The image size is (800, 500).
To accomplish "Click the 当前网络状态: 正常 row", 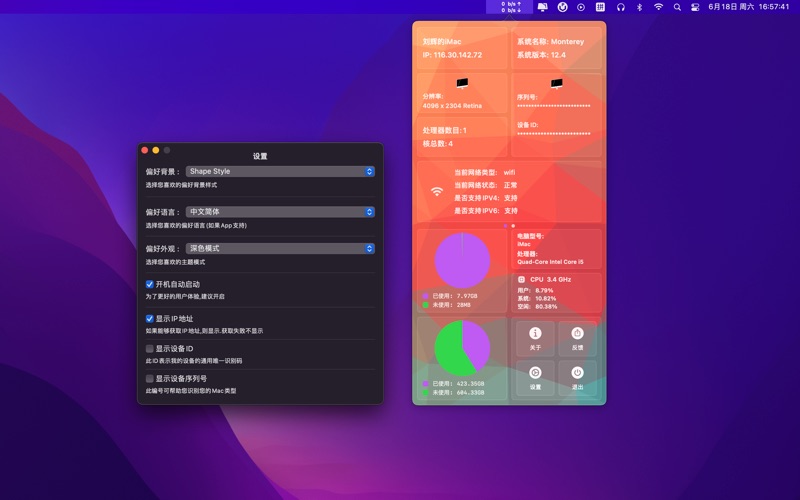I will (x=486, y=185).
